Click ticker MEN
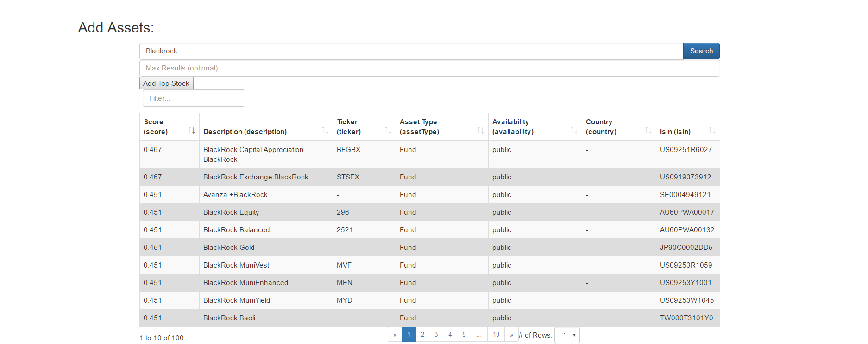The width and height of the screenshot is (868, 344). 345,283
